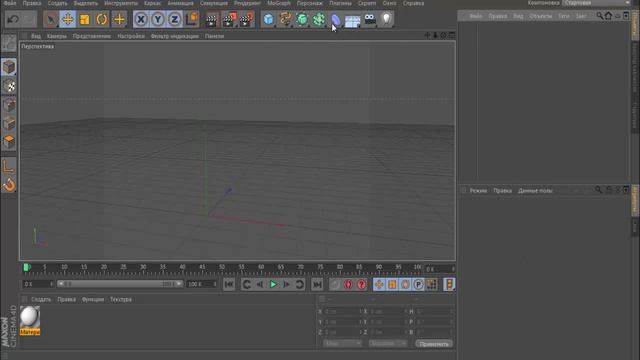Switch to Edges mode icon
The width and height of the screenshot is (640, 360).
(9, 123)
